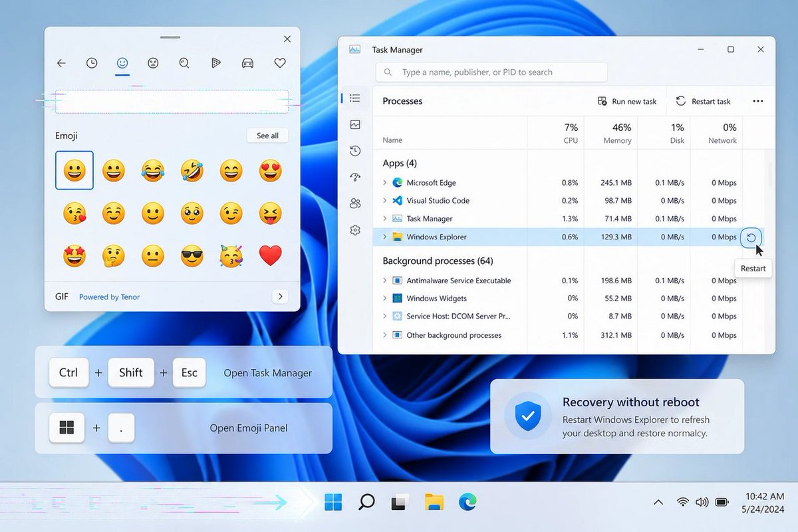798x532 pixels.
Task: Pick the face blowing kiss emoji
Action: (74, 213)
